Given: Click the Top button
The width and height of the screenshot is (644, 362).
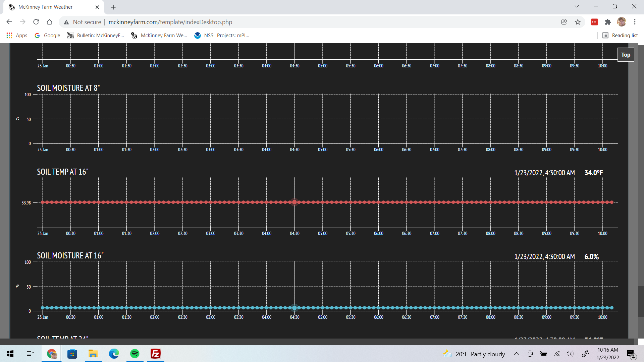Looking at the screenshot, I should click(626, 55).
